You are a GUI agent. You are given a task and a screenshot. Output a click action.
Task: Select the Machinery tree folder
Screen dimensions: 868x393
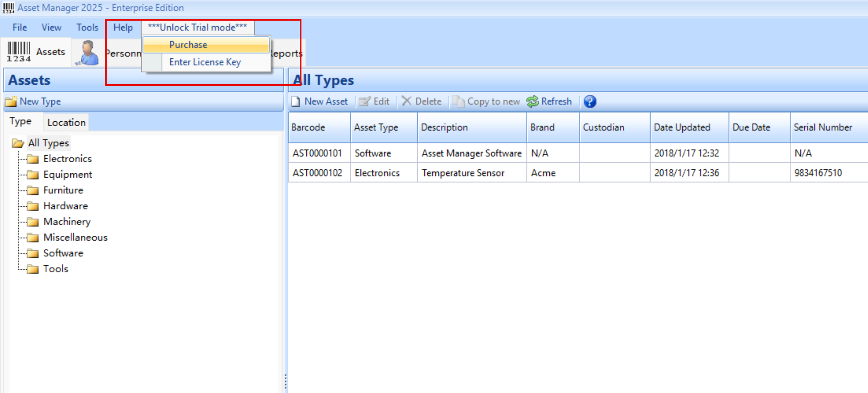click(66, 222)
